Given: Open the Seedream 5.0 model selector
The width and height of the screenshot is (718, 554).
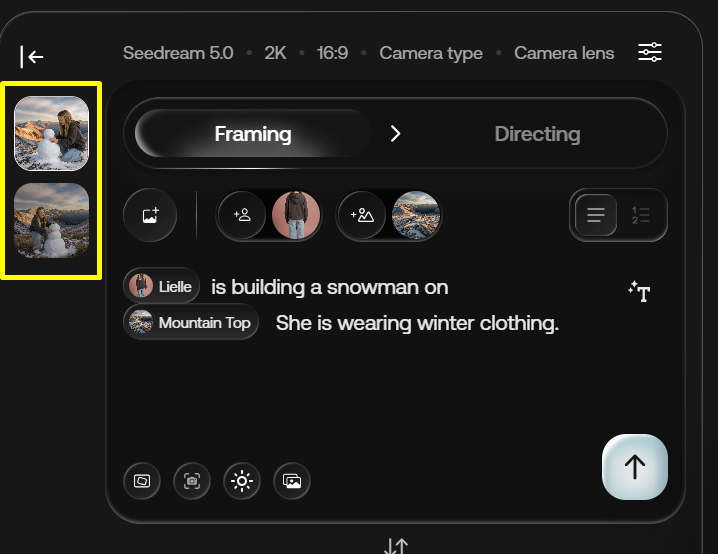Looking at the screenshot, I should click(178, 53).
